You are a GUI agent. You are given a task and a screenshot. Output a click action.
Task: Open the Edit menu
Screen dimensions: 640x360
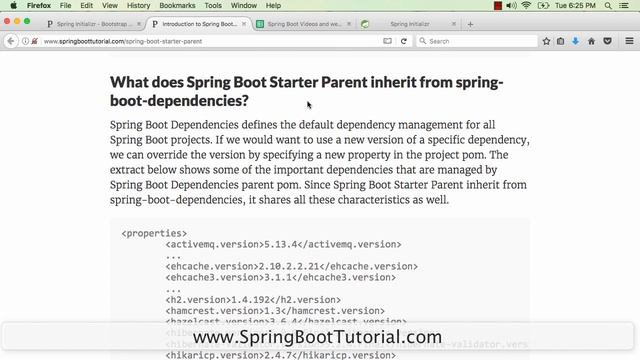[87, 6]
